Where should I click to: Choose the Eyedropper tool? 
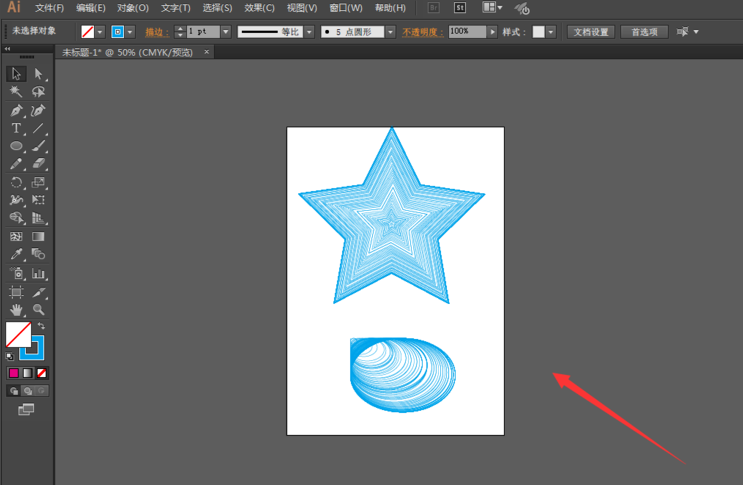(x=17, y=255)
